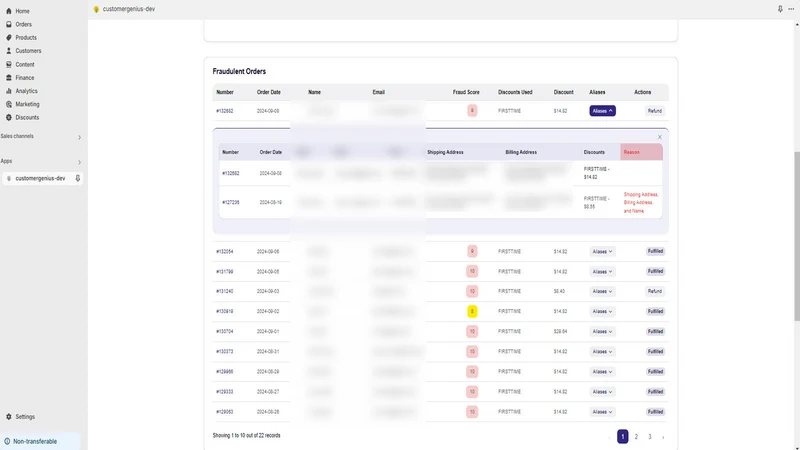Click 'Showing 1 to 10 out of 22 records'

(x=246, y=436)
